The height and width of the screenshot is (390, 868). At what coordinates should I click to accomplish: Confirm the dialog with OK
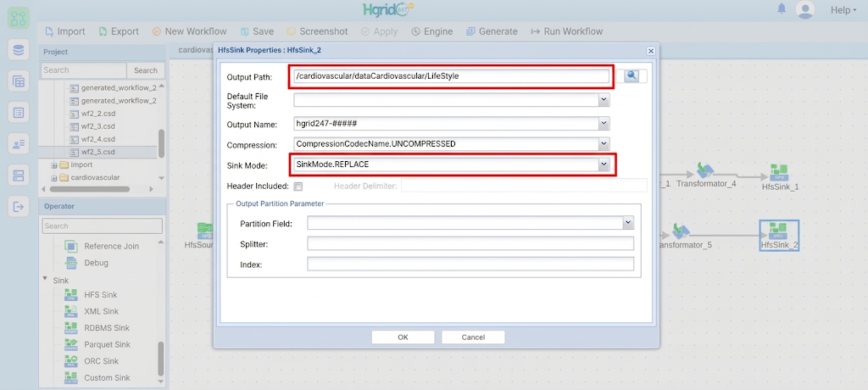403,337
